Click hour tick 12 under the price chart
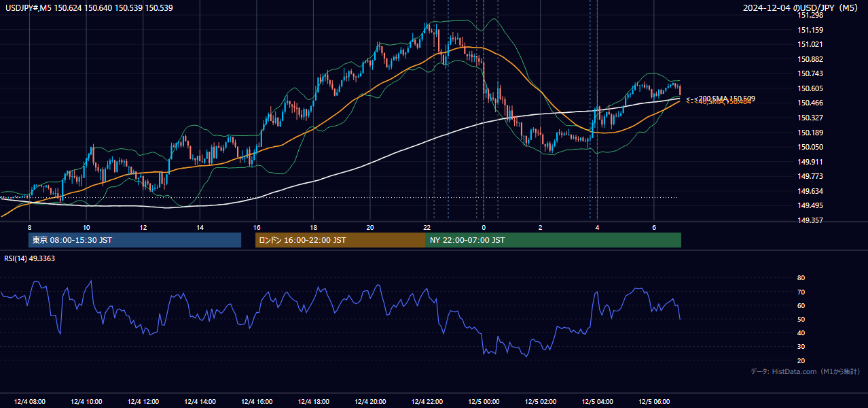This screenshot has width=868, height=408. point(143,227)
